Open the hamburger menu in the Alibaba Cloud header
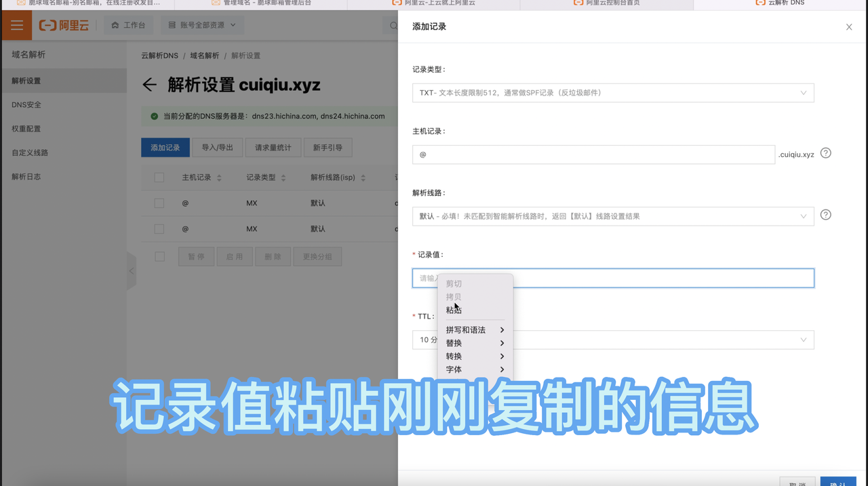Screen dimensions: 868x486 [x=16, y=25]
